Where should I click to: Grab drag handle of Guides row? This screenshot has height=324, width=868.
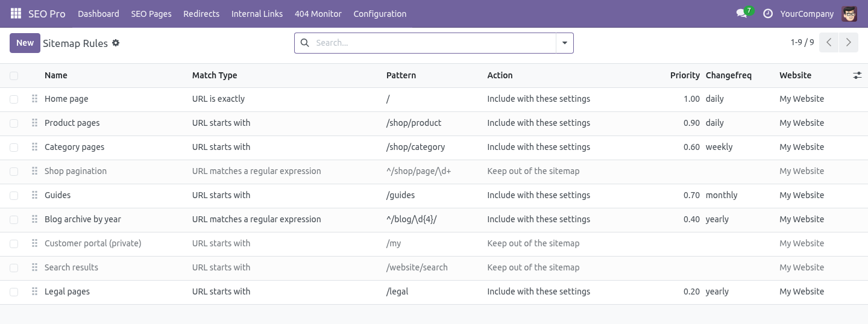(34, 195)
